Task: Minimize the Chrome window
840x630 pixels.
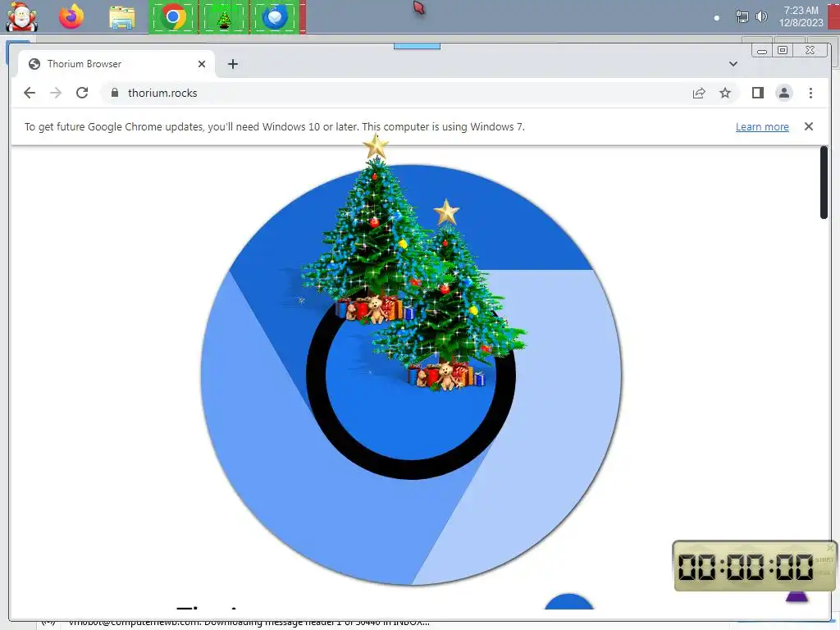Action: [762, 51]
